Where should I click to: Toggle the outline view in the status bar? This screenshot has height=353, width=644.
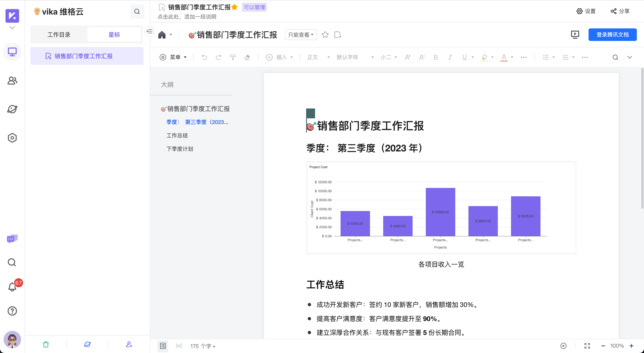coord(163,346)
